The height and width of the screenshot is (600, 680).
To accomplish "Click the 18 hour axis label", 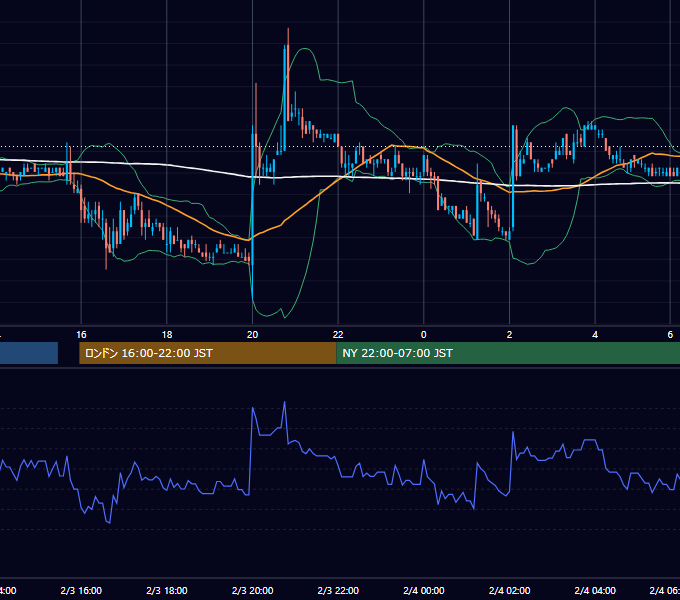I will tap(167, 335).
